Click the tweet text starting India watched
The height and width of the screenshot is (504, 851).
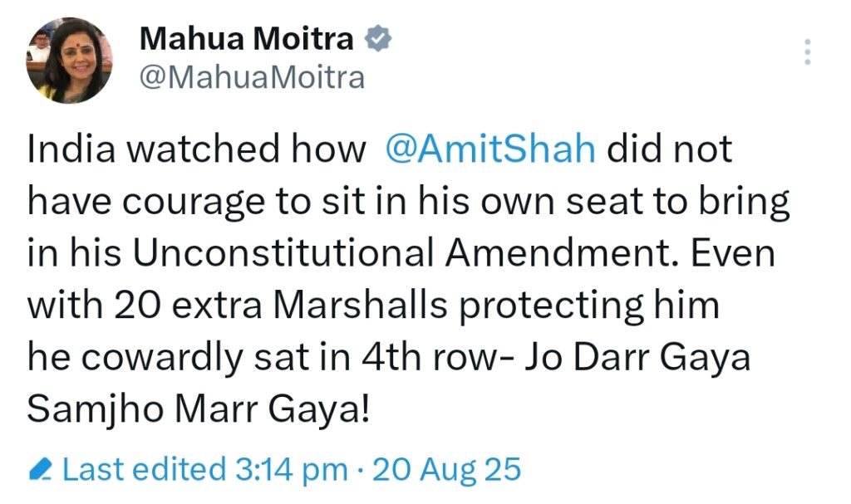tap(195, 150)
